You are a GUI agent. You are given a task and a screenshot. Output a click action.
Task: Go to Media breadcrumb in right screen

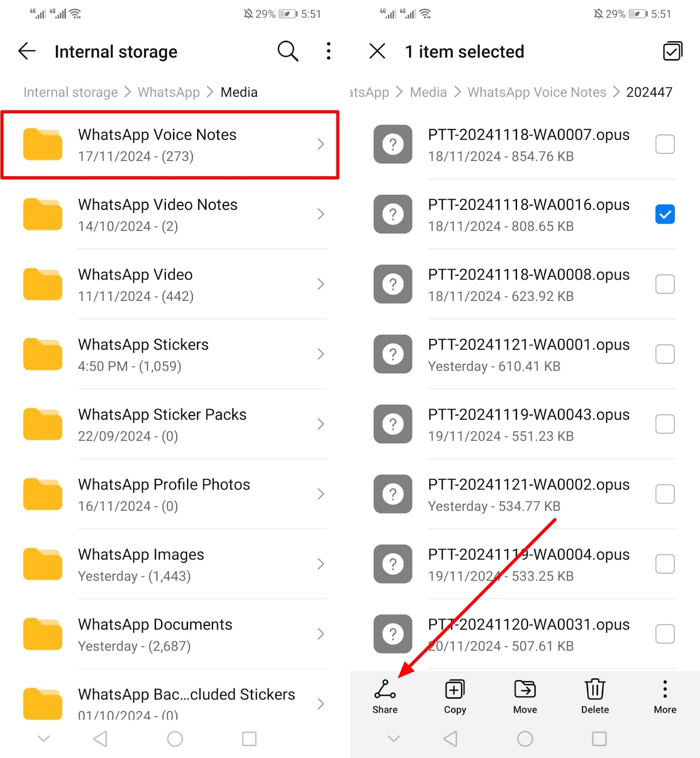pos(428,92)
